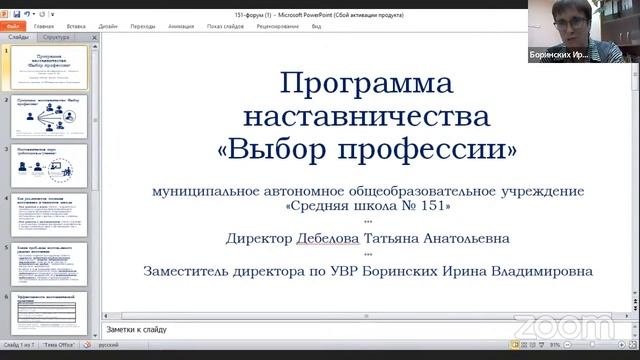
Task: Switch to the Показ слайдов ribbon tab
Action: point(225,26)
